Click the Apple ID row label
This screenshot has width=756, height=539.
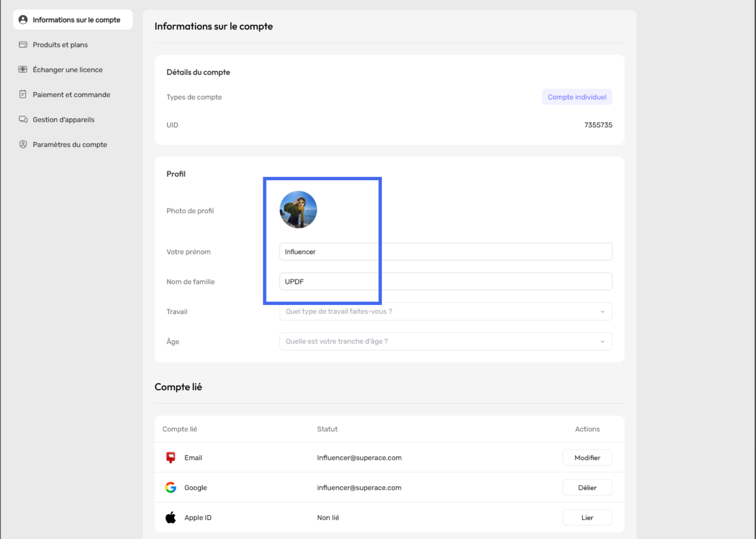click(198, 517)
